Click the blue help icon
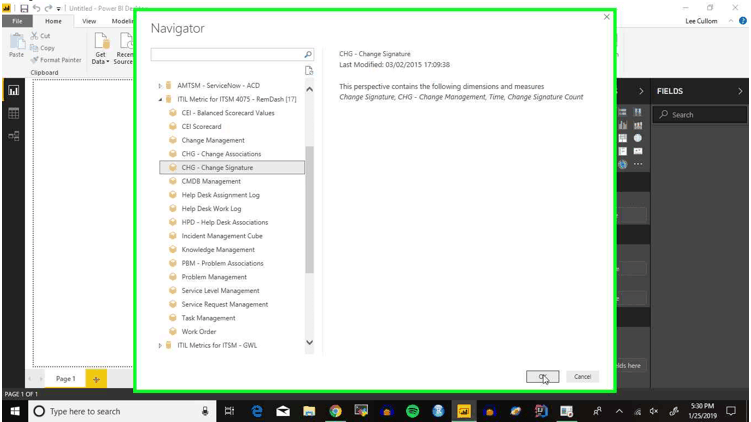Image resolution: width=751 pixels, height=422 pixels. (x=743, y=21)
